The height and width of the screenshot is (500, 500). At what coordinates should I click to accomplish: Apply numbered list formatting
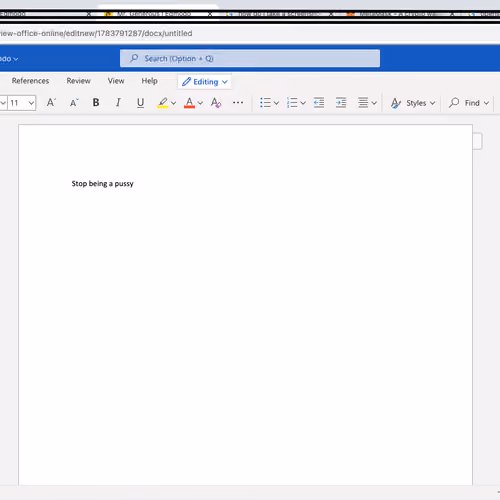pos(292,103)
